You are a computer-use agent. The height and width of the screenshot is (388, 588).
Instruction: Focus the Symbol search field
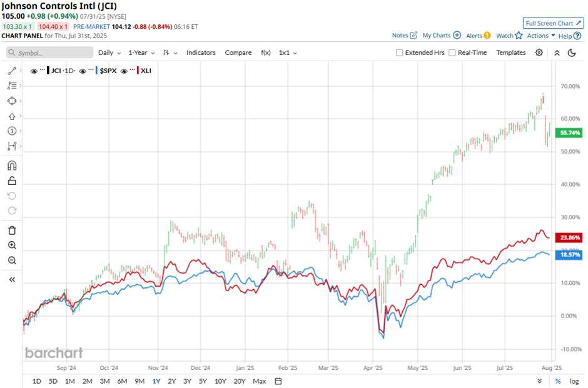(x=49, y=53)
